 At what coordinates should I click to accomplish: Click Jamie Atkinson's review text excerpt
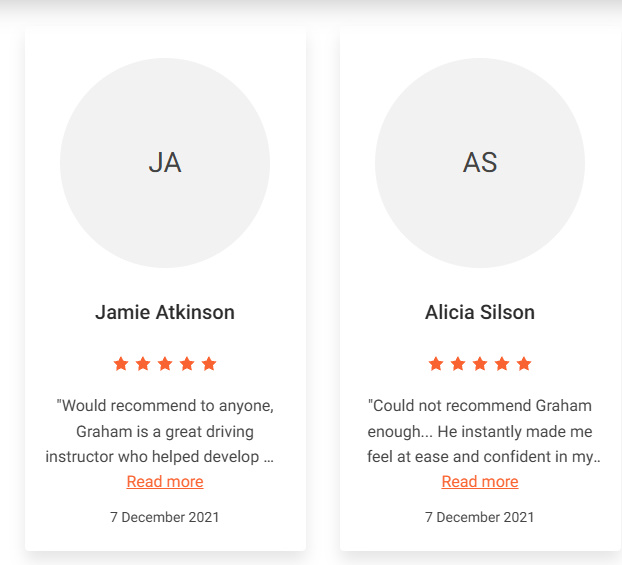click(165, 432)
